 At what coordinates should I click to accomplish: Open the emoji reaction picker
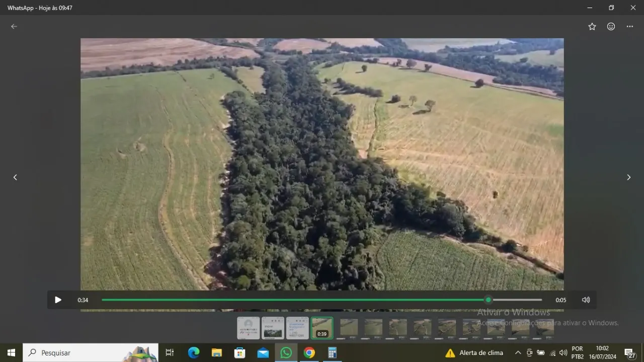point(611,27)
